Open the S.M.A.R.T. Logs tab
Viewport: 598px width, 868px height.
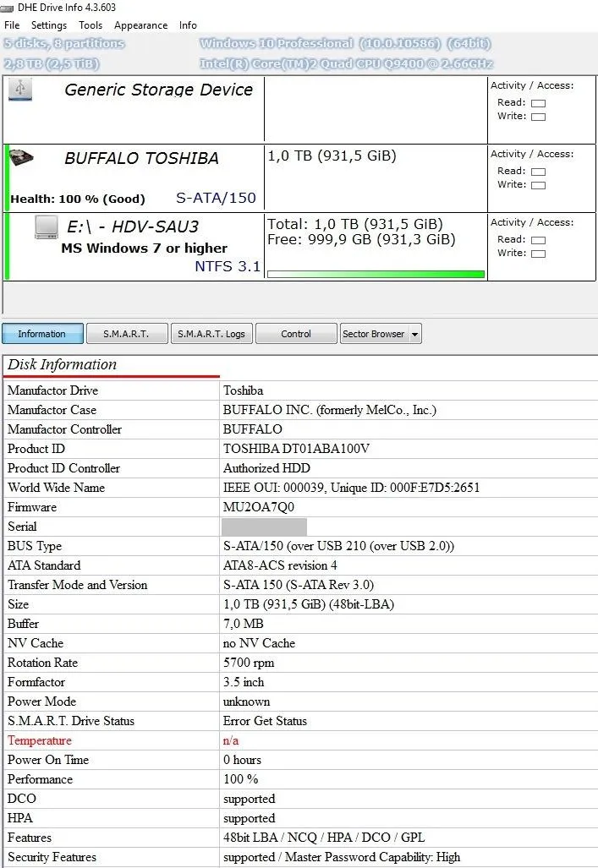coord(211,334)
